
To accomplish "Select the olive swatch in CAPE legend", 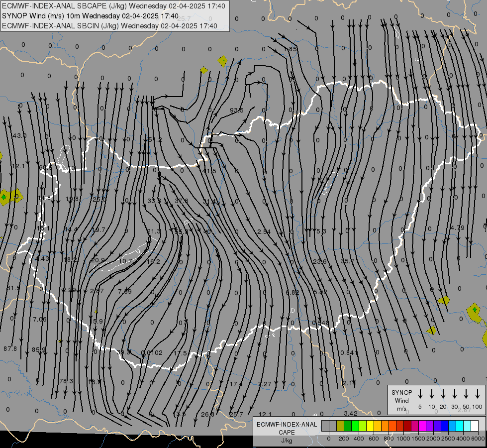I will point(340,426).
